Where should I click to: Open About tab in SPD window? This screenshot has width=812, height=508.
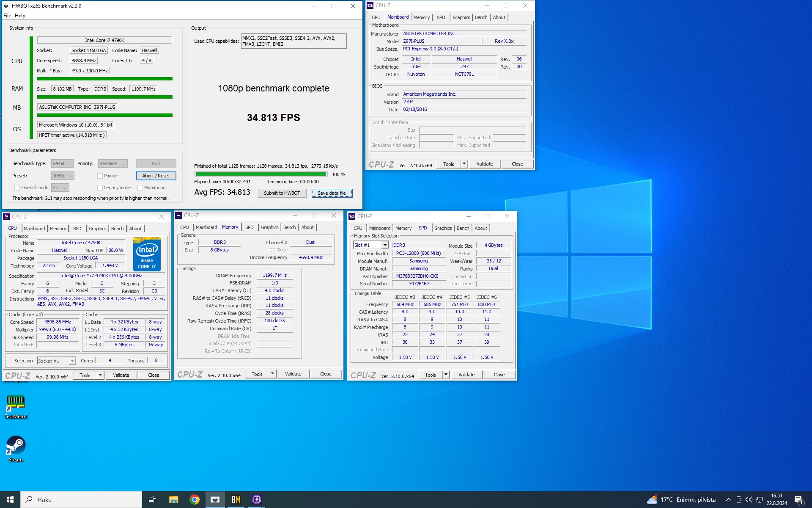[x=481, y=228]
